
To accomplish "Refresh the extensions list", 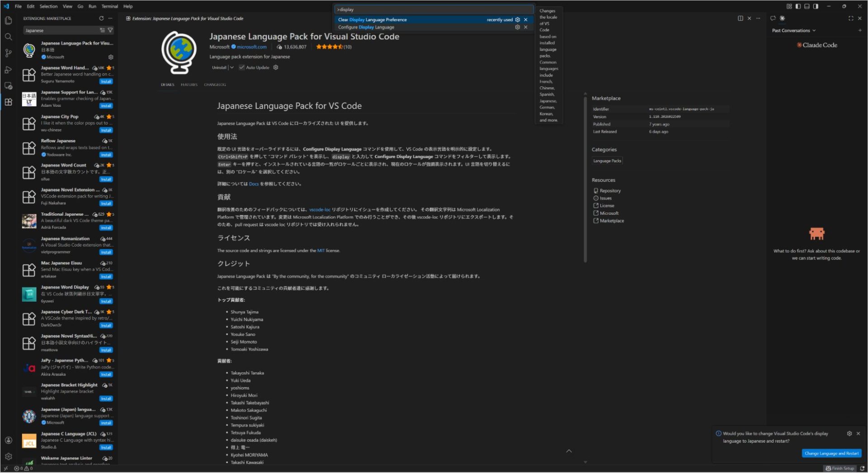I will [101, 19].
